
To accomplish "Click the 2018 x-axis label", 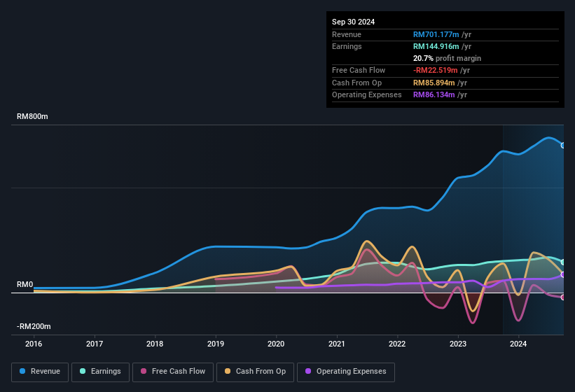I will coord(155,344).
